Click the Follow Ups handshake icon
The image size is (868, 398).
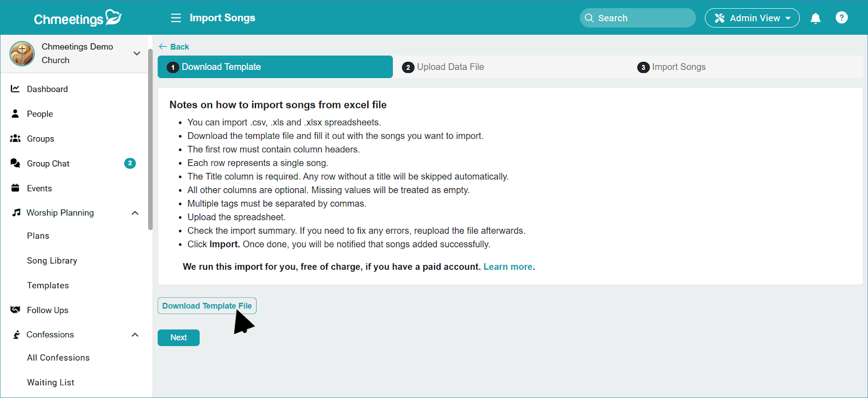15,310
